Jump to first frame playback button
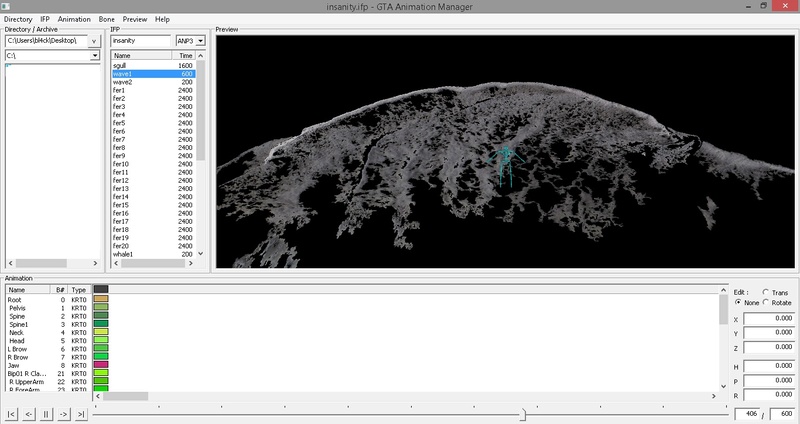 click(12, 414)
